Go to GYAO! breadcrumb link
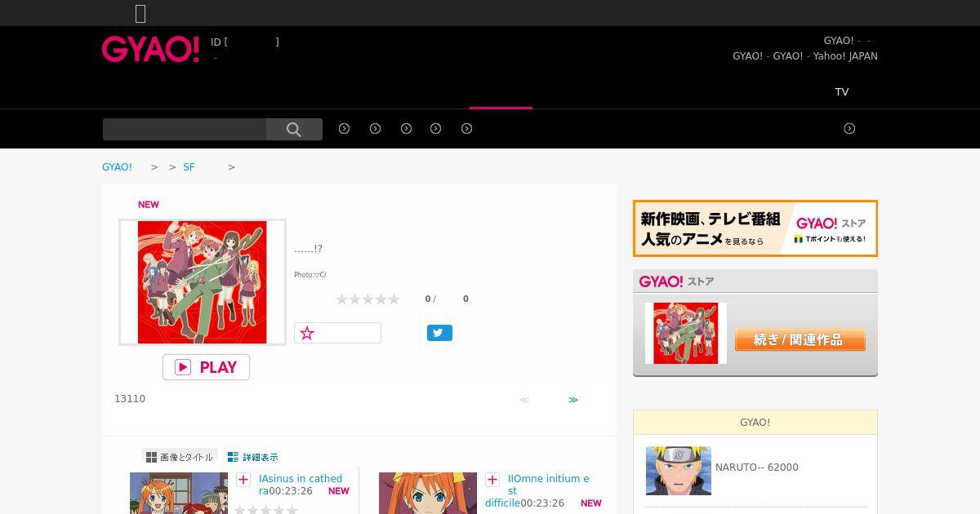 [x=117, y=167]
